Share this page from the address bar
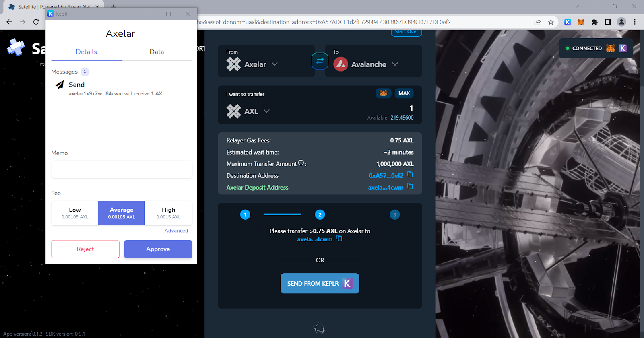The height and width of the screenshot is (338, 644). [x=537, y=22]
